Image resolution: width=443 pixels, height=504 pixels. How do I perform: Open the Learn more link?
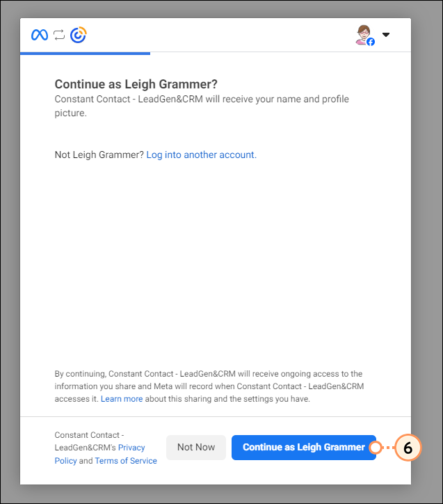click(122, 399)
